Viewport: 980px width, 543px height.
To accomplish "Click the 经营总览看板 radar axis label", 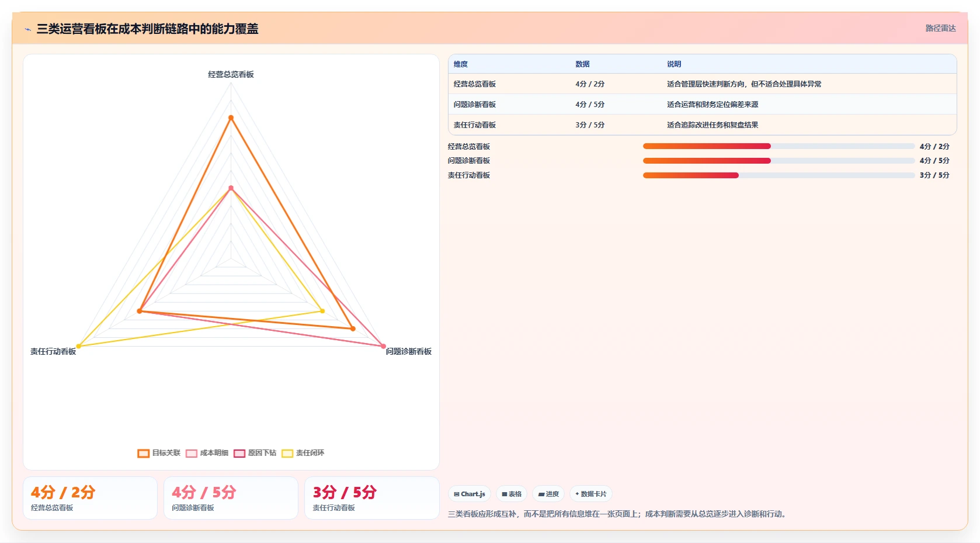I will point(231,74).
